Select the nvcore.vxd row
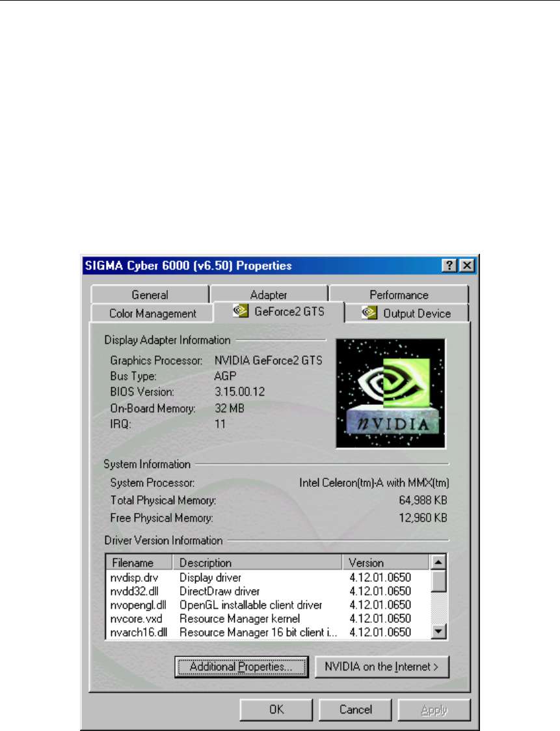Screen dimensions: 560x731 click(x=268, y=618)
